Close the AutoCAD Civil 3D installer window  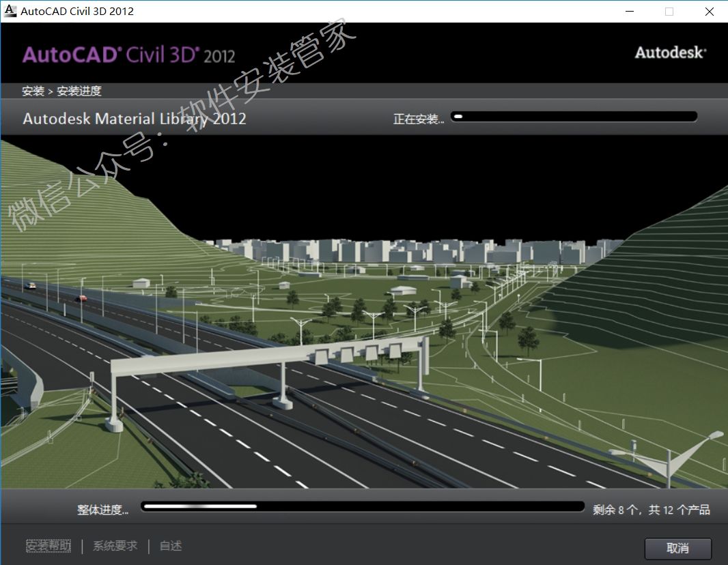(x=709, y=12)
